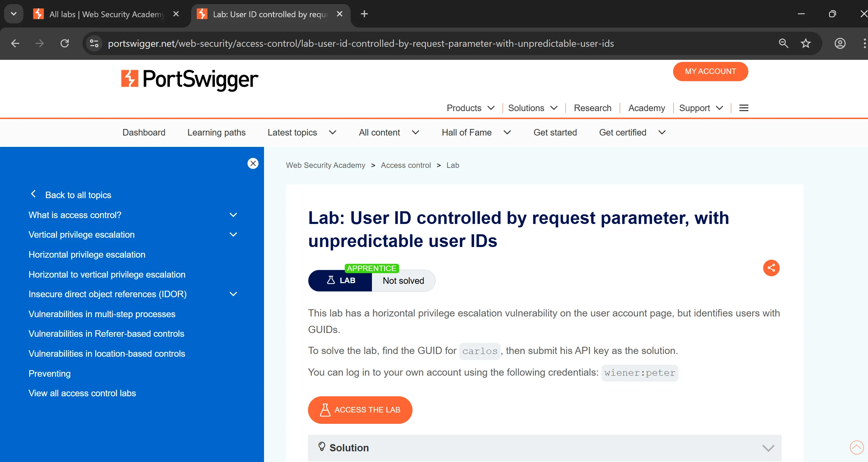Open the Learning paths menu item
Viewport: 868px width, 462px height.
216,132
